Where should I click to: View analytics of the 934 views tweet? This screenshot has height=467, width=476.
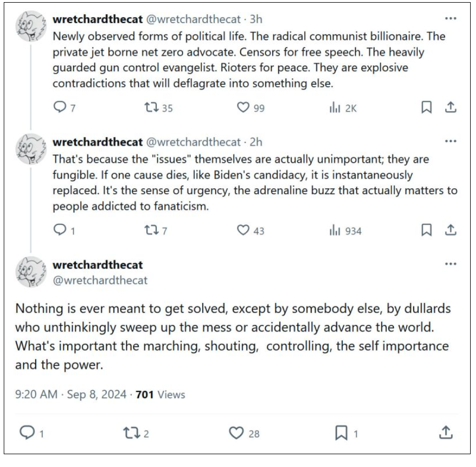335,230
